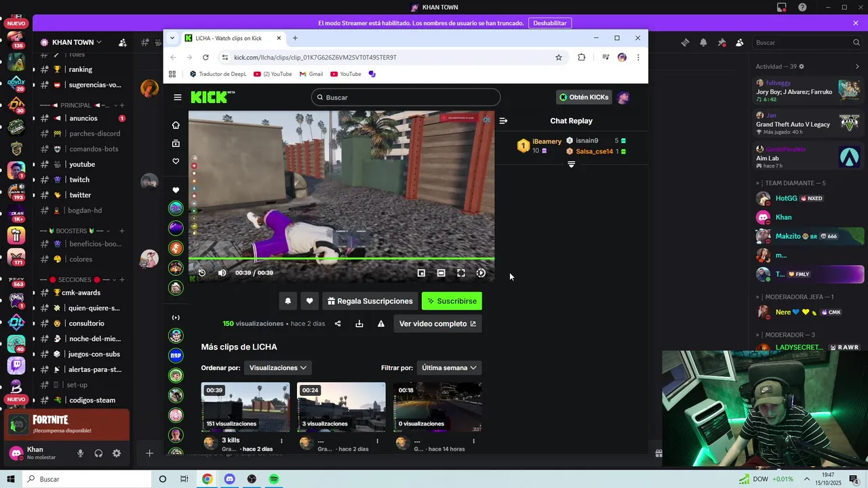868x488 pixels.
Task: Select the LICHA Kick clips tab
Action: pos(234,38)
